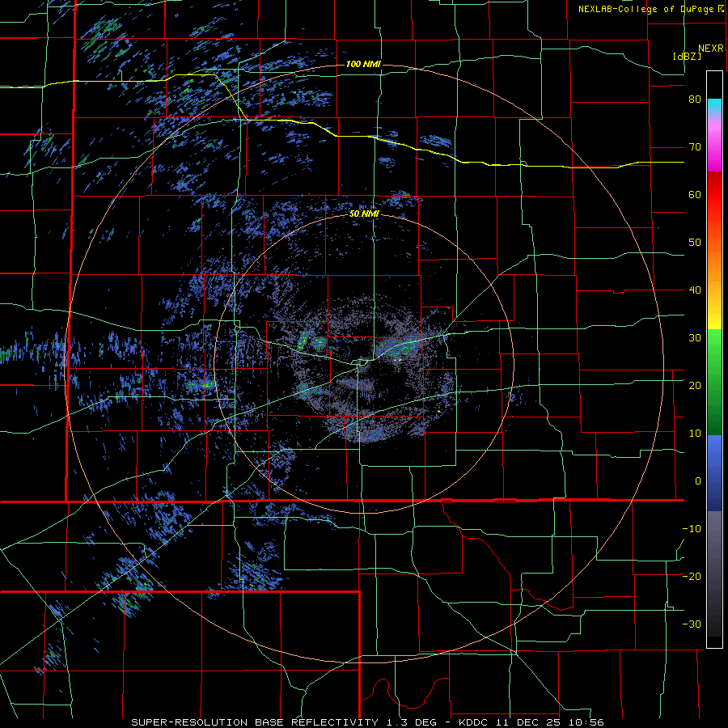Click the 80 value on dBZ scale
This screenshot has width=728, height=728.
pos(695,99)
